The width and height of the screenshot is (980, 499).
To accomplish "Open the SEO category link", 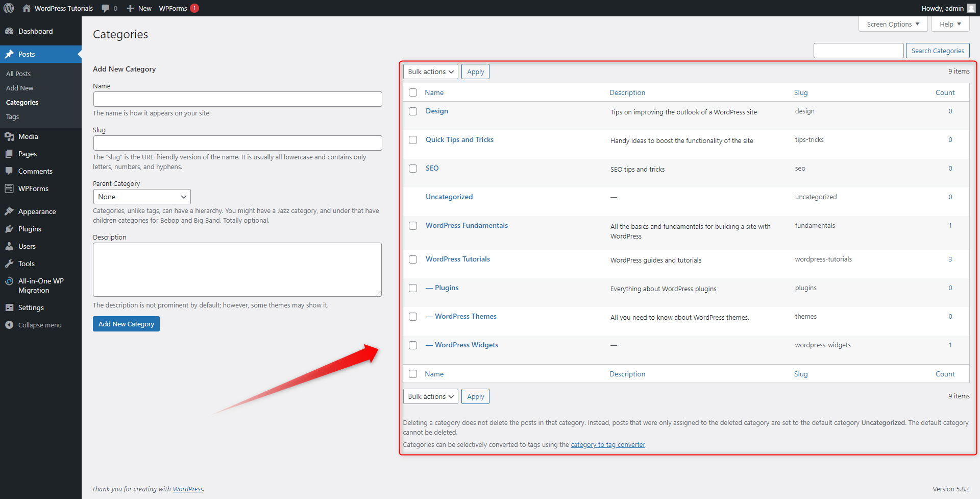I will click(432, 168).
